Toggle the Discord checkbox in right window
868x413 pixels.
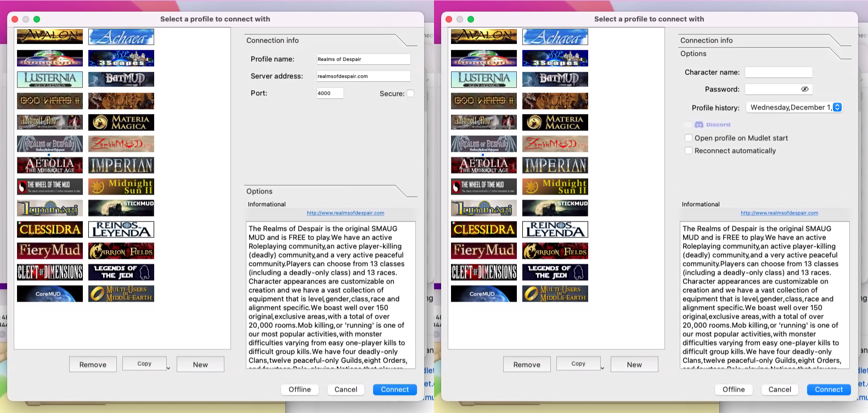689,125
